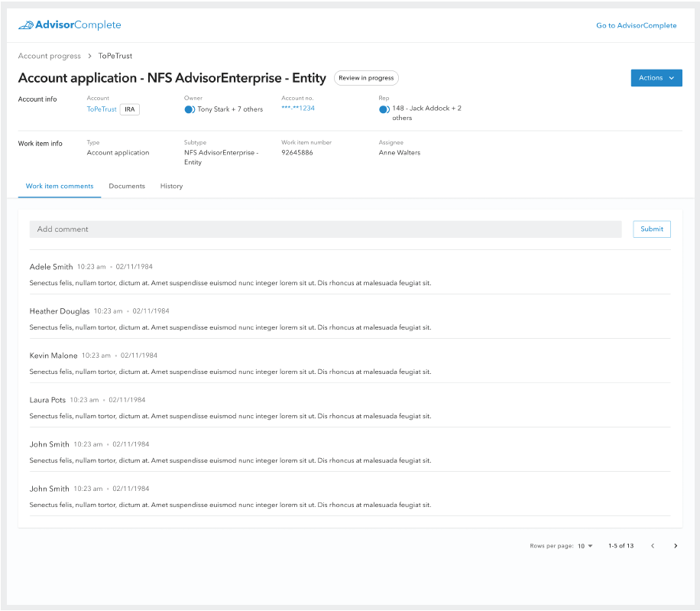Expand the Rows per page dropdown

(x=585, y=546)
